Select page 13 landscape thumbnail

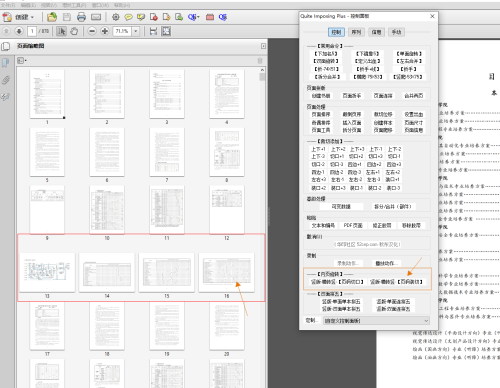[47, 272]
